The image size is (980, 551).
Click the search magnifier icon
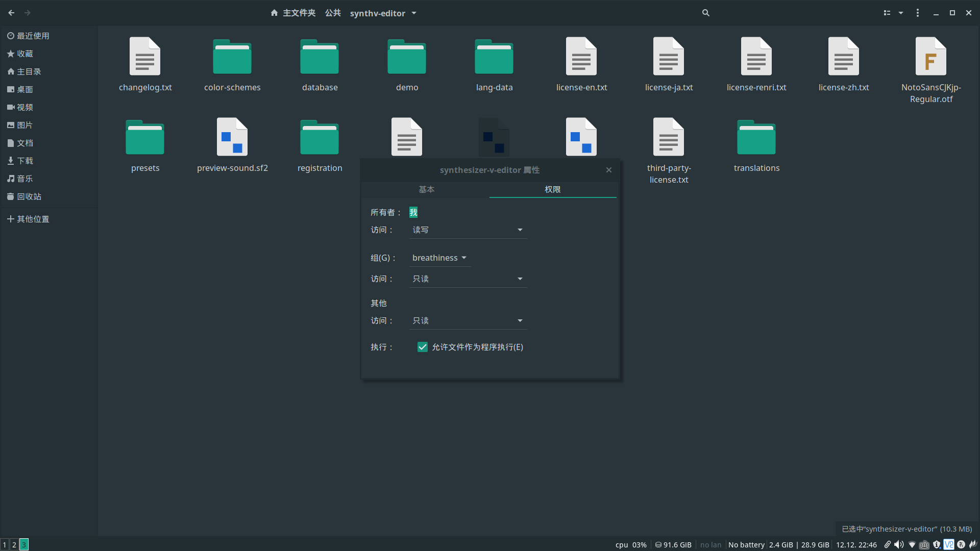[705, 13]
